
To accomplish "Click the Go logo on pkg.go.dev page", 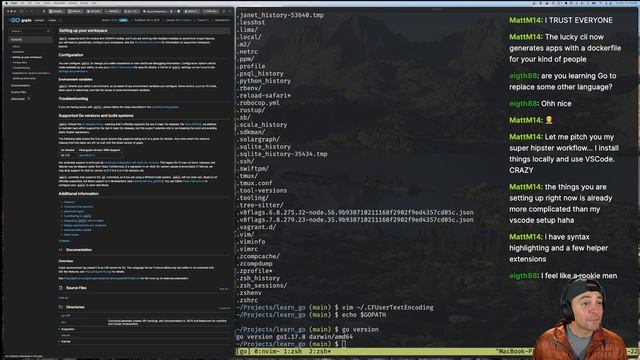I will [15, 20].
